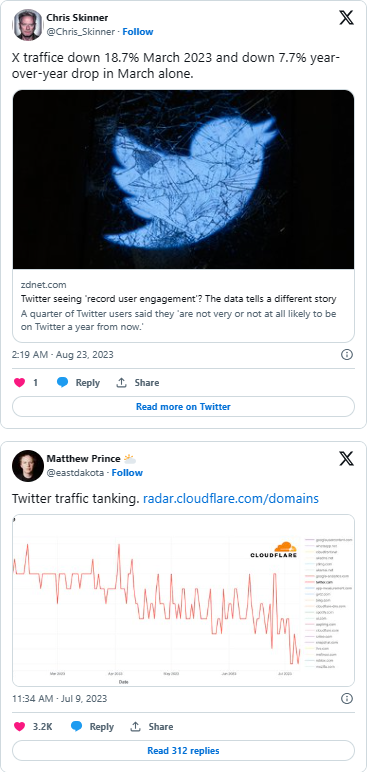Like Matthew Prince's tweet with heart icon
The width and height of the screenshot is (372, 772).
pyautogui.click(x=19, y=726)
